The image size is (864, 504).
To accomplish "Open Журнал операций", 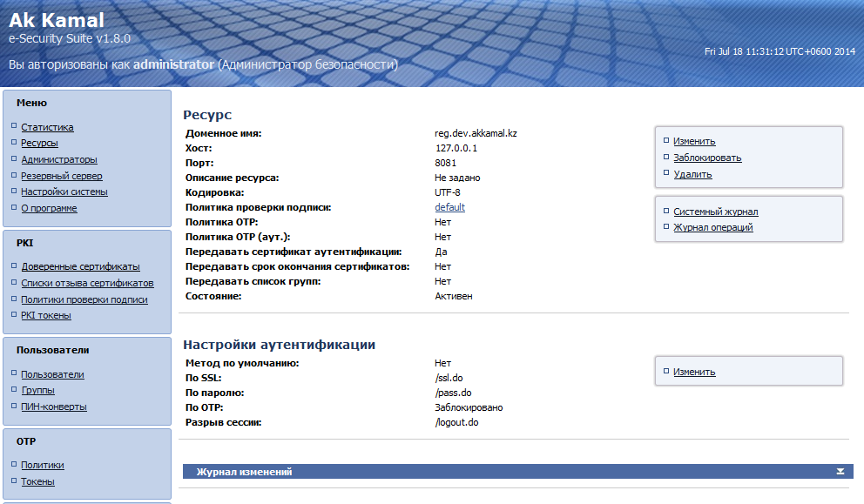I will (x=713, y=227).
